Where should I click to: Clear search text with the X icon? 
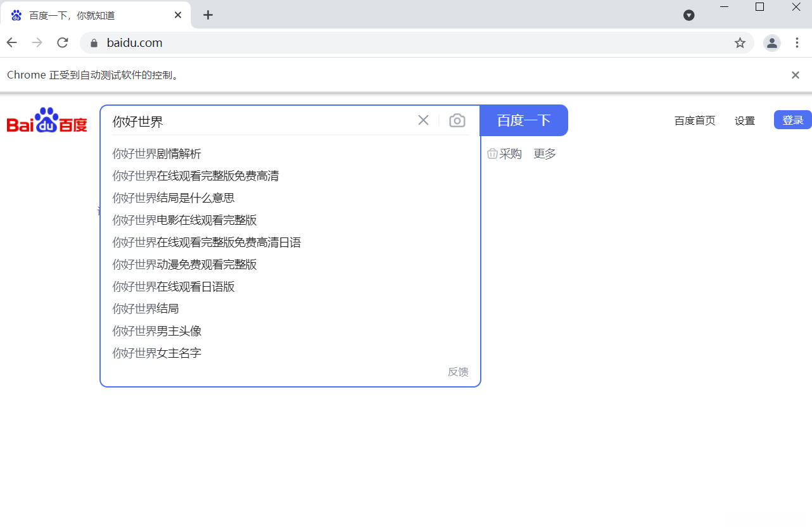[x=423, y=120]
